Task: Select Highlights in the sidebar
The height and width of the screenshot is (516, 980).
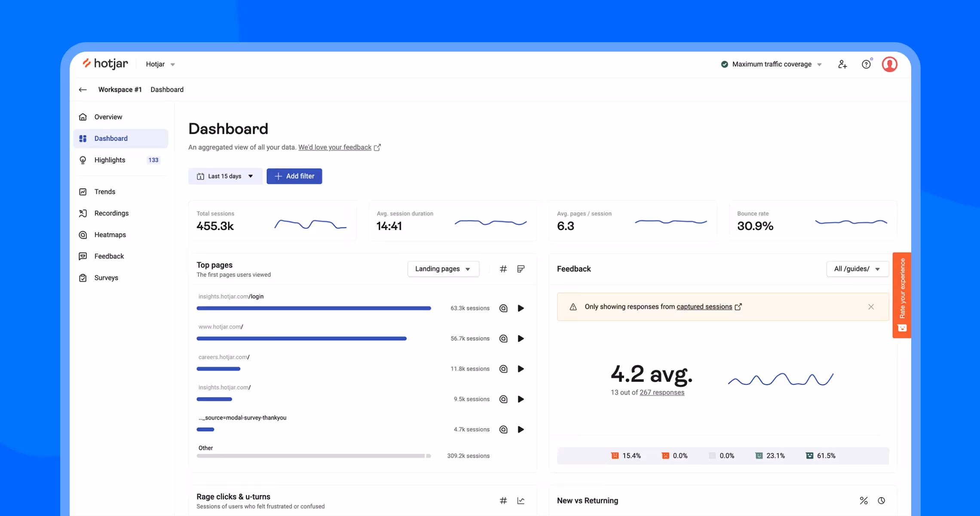Action: pos(110,160)
